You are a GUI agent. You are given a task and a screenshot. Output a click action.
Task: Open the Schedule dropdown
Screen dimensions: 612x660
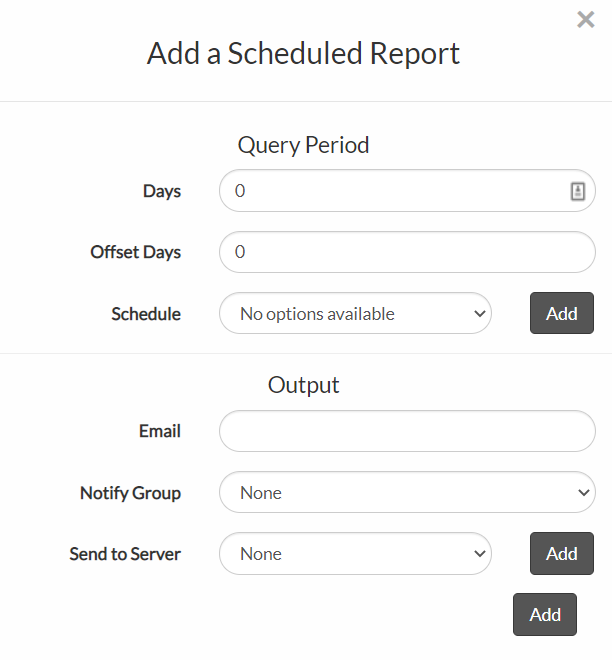(x=355, y=313)
